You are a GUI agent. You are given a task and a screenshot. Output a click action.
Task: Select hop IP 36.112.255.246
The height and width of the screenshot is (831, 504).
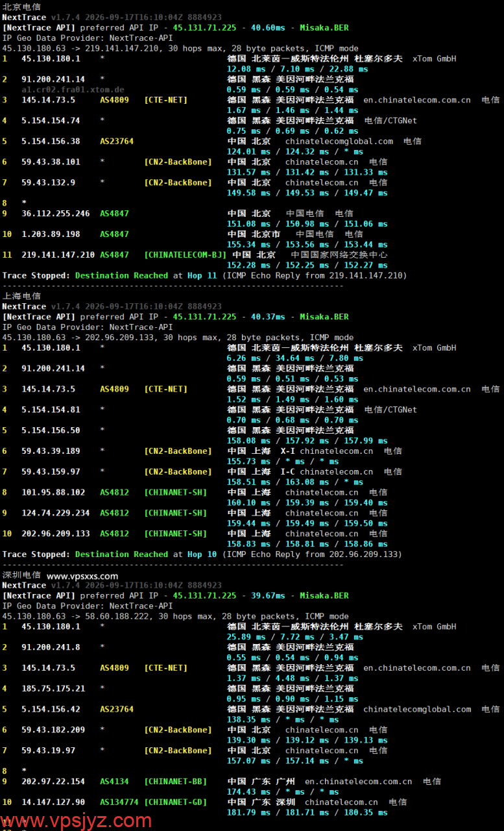(56, 214)
